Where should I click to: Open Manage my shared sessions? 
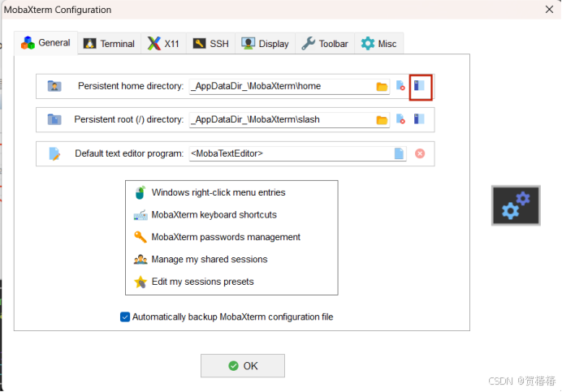[210, 260]
